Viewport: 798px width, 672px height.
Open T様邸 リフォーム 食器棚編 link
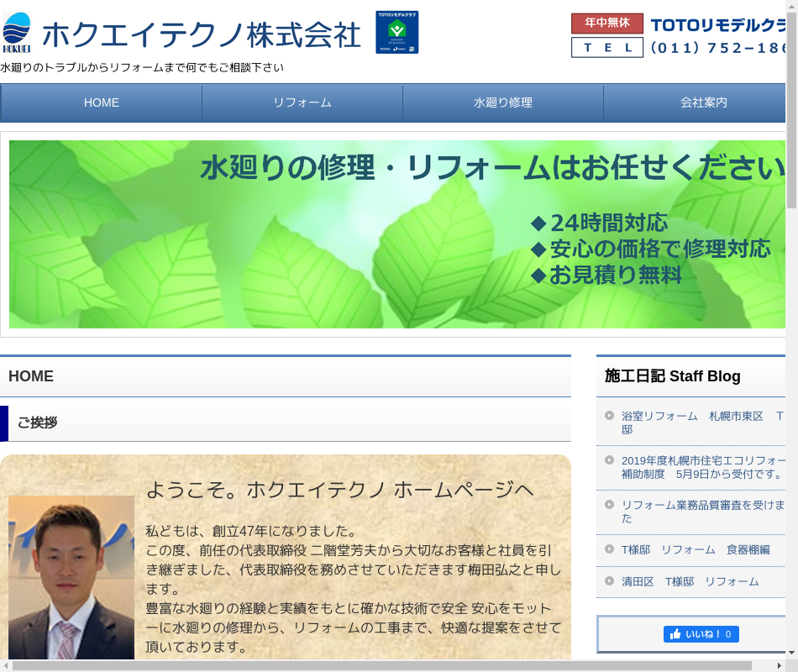click(696, 549)
